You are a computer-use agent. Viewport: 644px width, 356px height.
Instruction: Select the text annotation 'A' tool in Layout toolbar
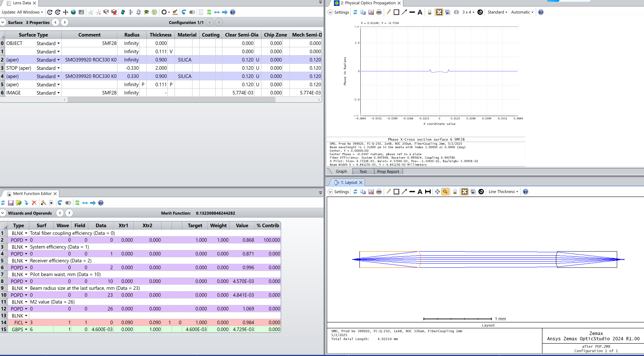(420, 192)
